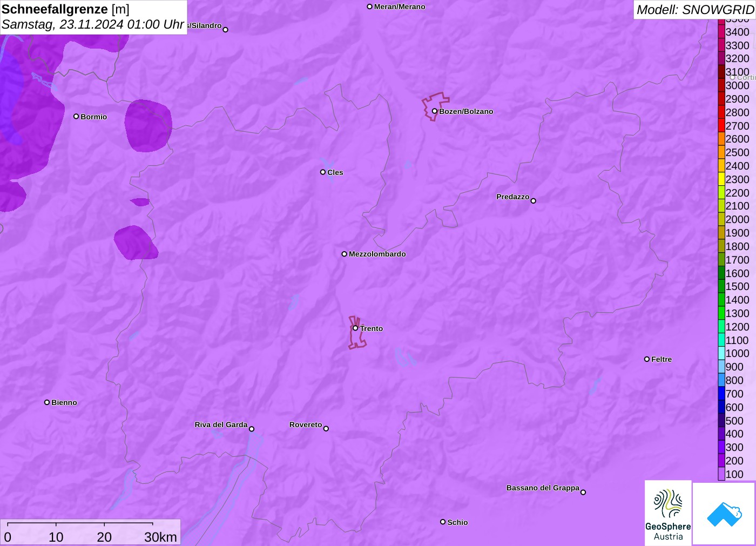Screen dimensions: 756x546
Task: Click the 'Modell: SNOWGRID' label
Action: coord(695,10)
